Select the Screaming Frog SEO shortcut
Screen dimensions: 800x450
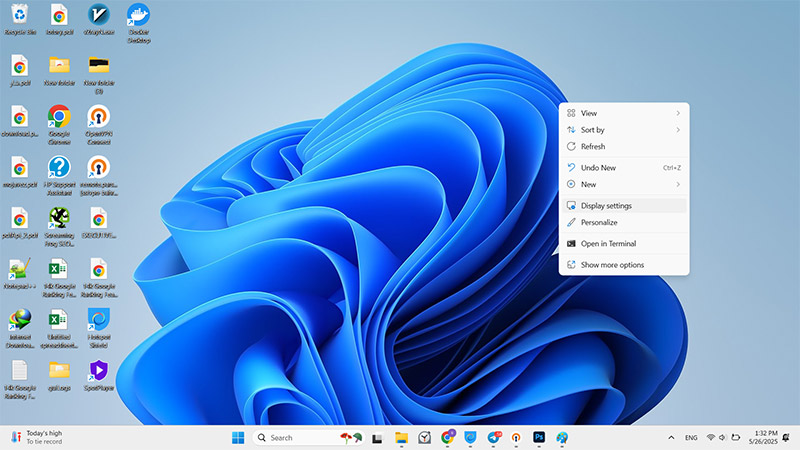click(x=59, y=227)
